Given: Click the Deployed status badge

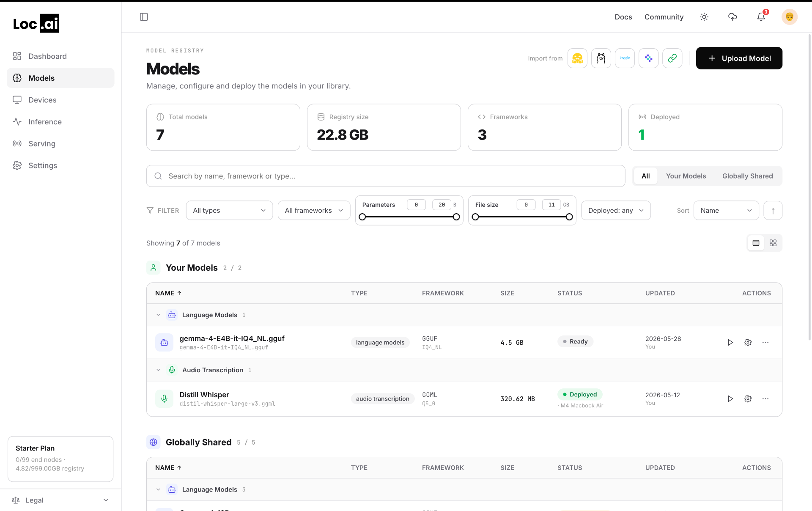Looking at the screenshot, I should [x=580, y=394].
